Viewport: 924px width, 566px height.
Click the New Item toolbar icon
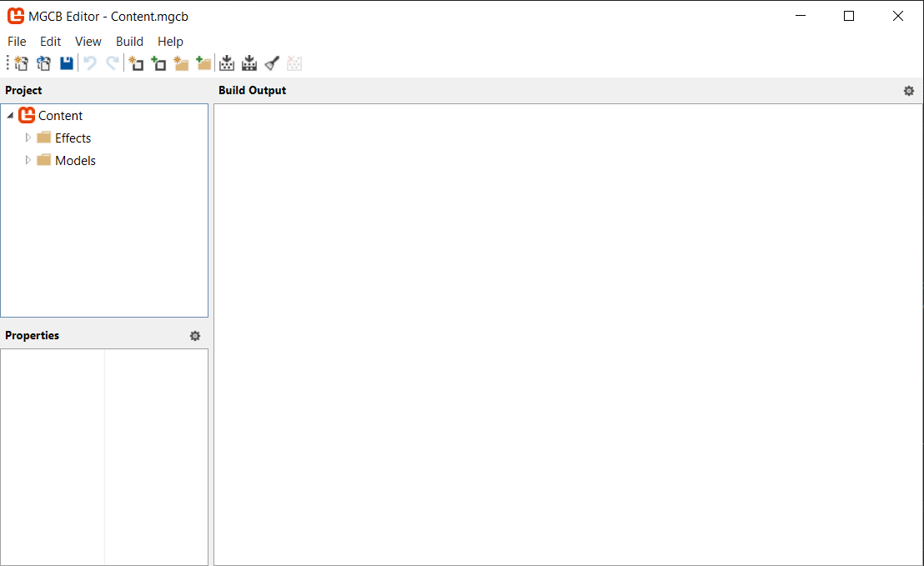tap(136, 63)
